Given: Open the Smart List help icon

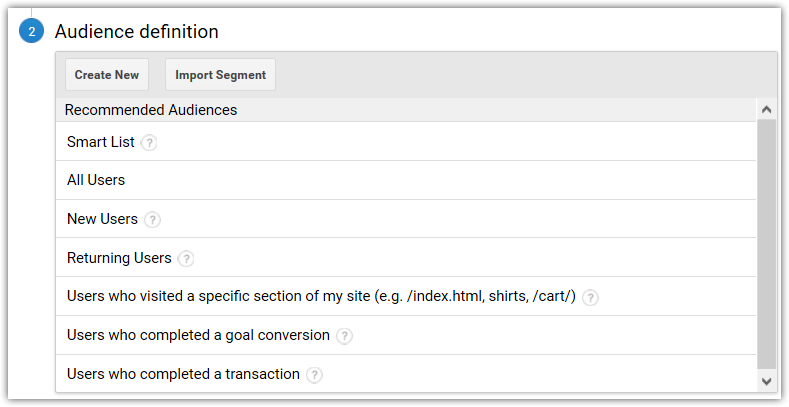Looking at the screenshot, I should tap(148, 143).
